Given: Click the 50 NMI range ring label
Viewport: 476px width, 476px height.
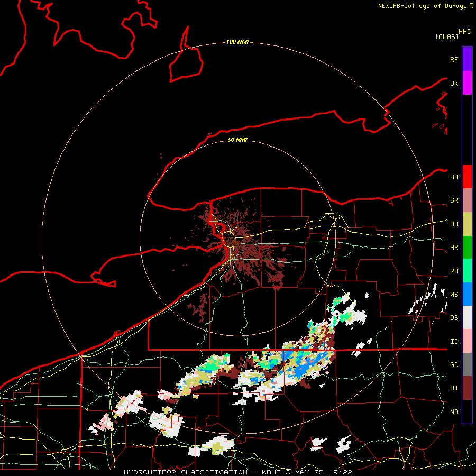Looking at the screenshot, I should [237, 140].
